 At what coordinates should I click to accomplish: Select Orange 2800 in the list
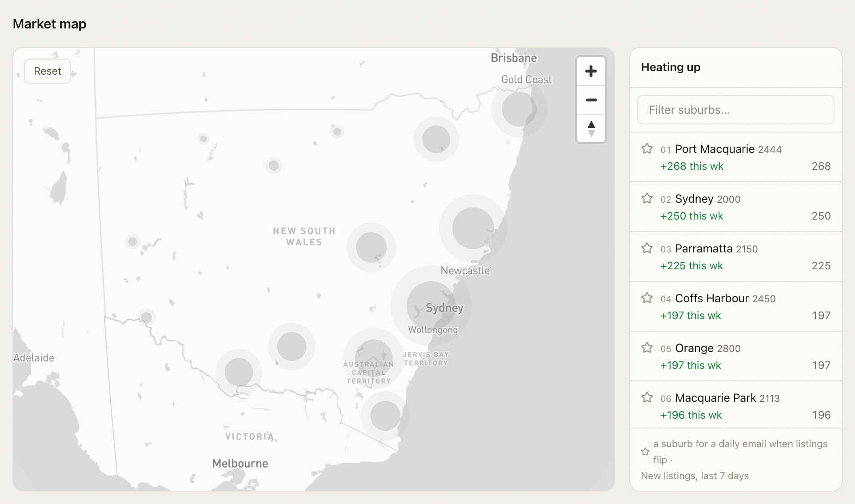[x=735, y=356]
